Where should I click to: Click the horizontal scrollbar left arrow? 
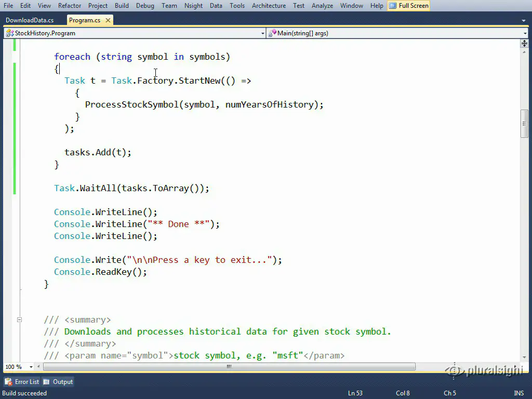pos(38,367)
